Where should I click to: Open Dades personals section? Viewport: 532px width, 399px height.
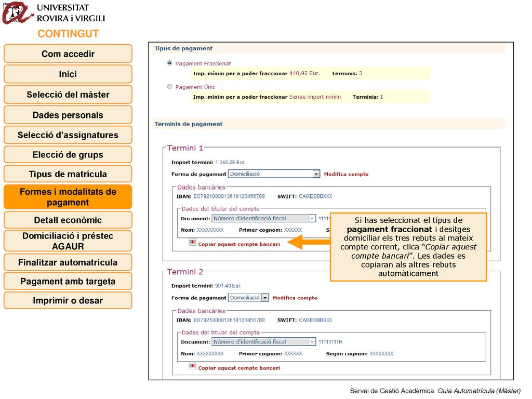coord(68,115)
